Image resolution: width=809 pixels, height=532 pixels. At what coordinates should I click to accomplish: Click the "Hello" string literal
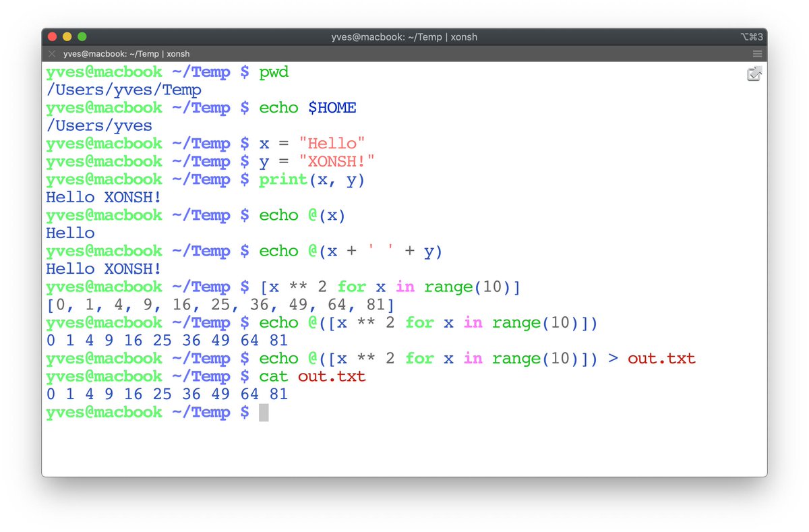pyautogui.click(x=332, y=144)
